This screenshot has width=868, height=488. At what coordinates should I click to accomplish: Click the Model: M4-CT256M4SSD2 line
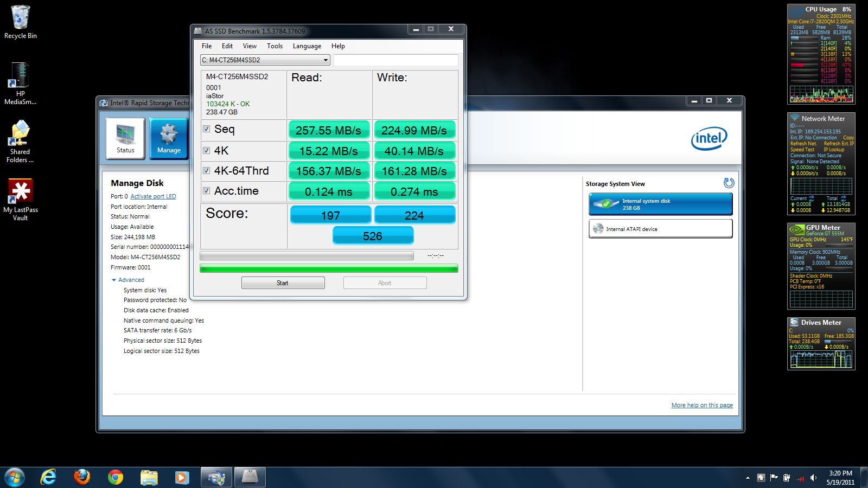click(x=145, y=257)
